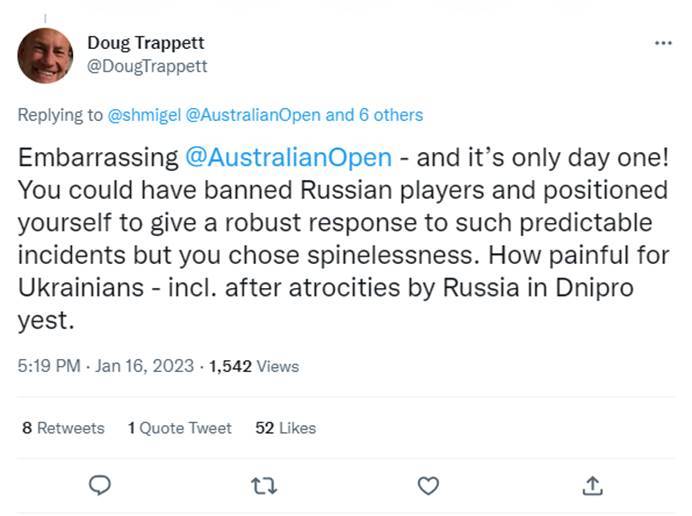
Task: Open the 5:19 PM timestamp link
Action: pos(49,366)
